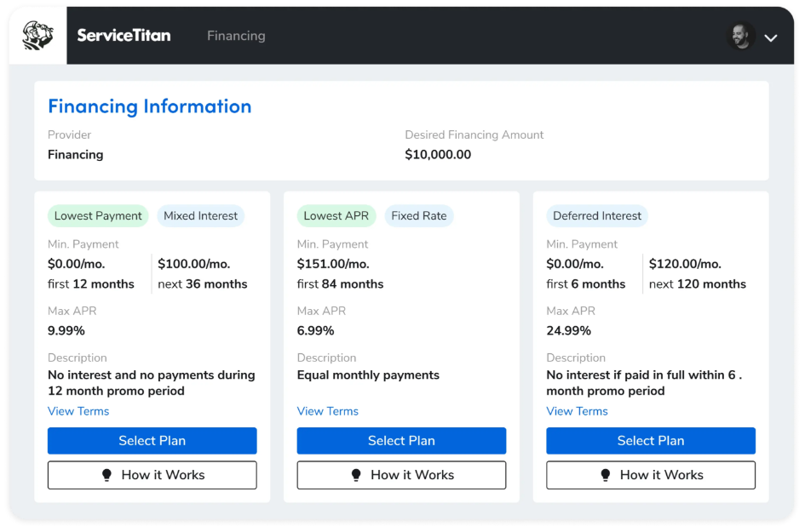The image size is (805, 532).
Task: Click the Financing Information heading
Action: [x=149, y=106]
